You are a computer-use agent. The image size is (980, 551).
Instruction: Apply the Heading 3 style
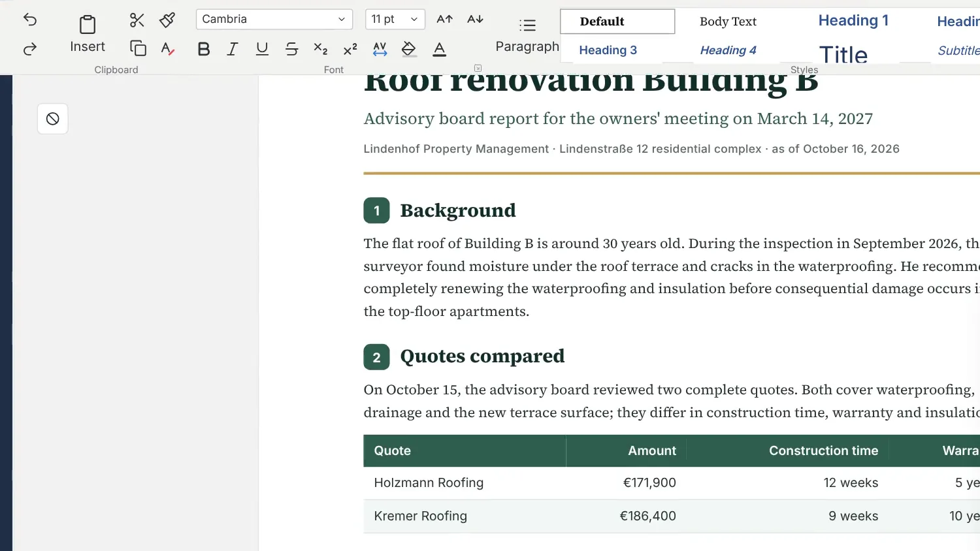point(608,50)
